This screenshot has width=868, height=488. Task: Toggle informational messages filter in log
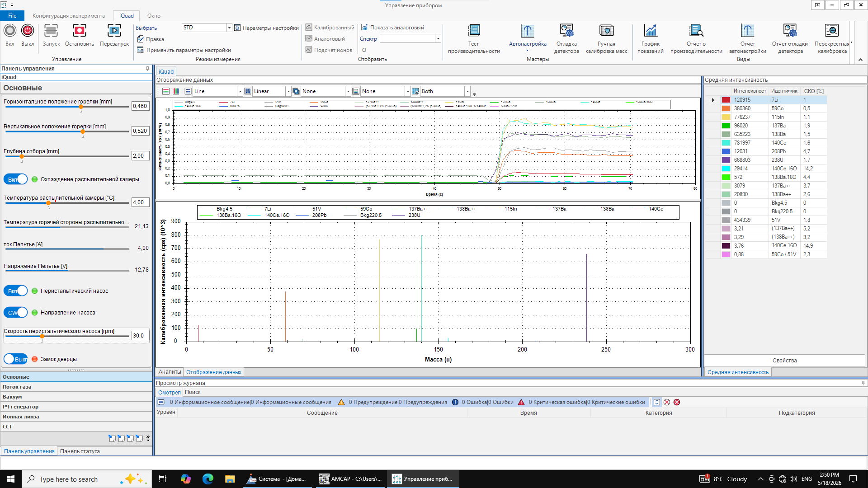click(x=245, y=402)
